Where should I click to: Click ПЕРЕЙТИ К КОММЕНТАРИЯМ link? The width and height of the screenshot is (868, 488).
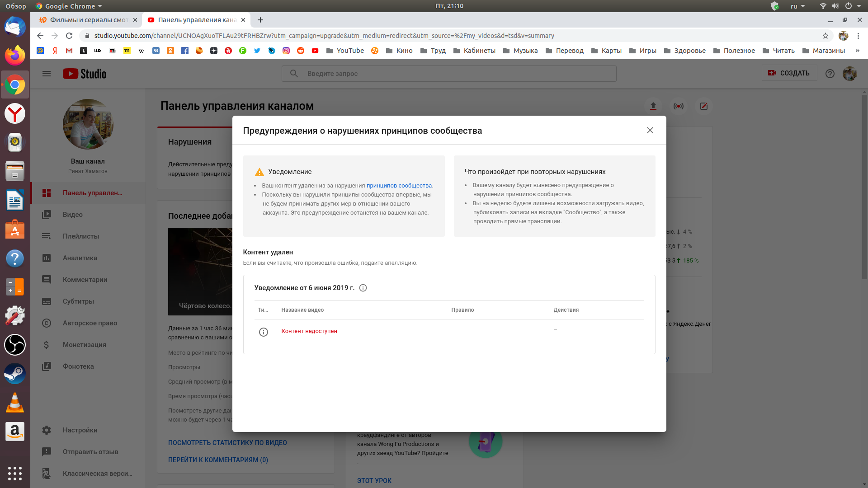217,460
